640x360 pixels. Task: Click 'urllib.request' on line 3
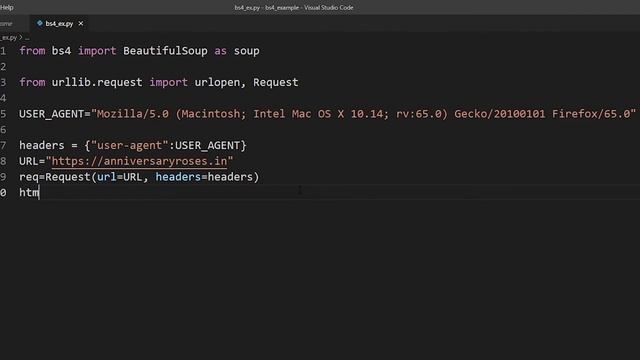97,82
